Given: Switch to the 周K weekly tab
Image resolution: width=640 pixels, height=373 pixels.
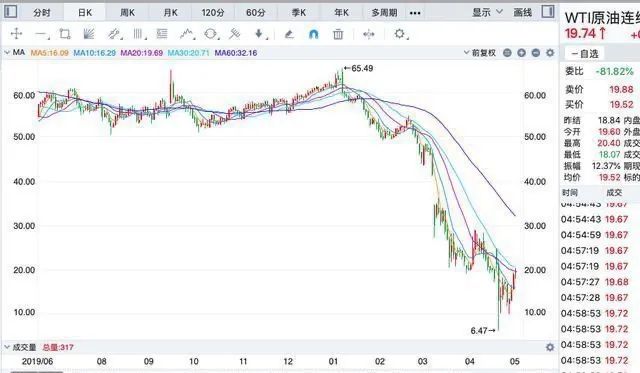Looking at the screenshot, I should (127, 13).
